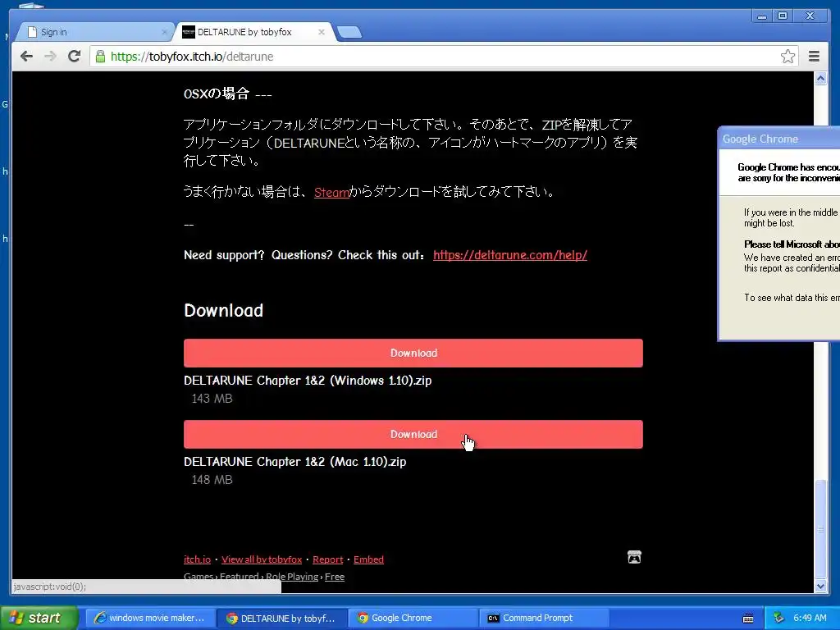Open the Featured breadcrumb link
Image resolution: width=840 pixels, height=630 pixels.
point(240,577)
